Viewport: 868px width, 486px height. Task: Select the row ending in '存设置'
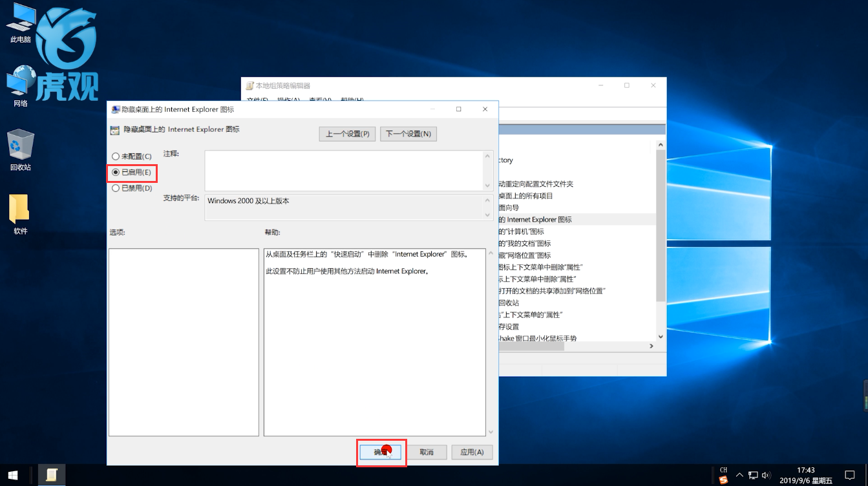577,326
